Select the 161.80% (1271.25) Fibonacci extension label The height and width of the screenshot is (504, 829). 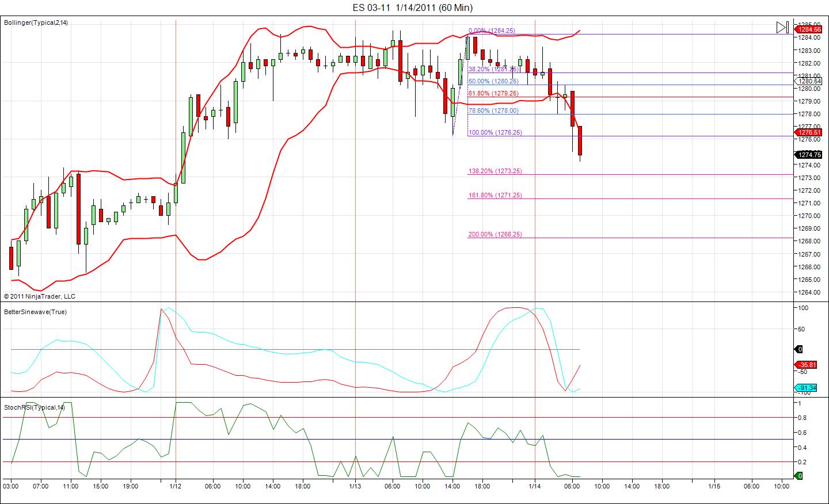pyautogui.click(x=495, y=195)
